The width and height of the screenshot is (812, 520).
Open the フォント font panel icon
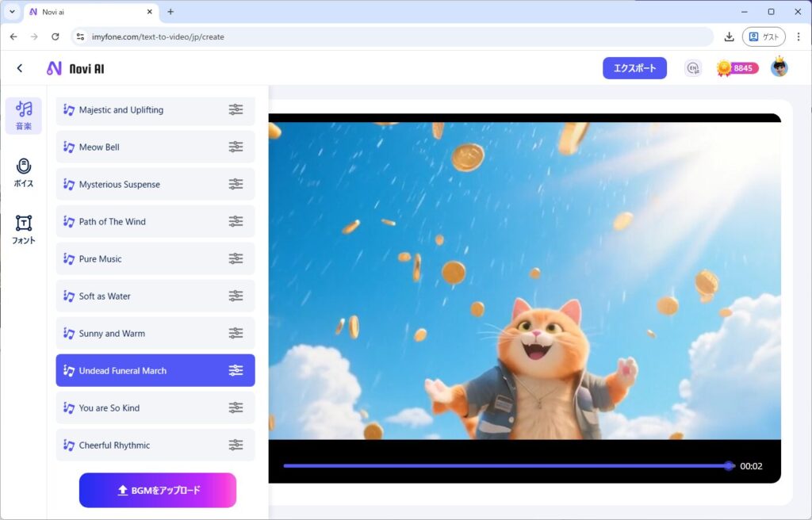pos(23,229)
